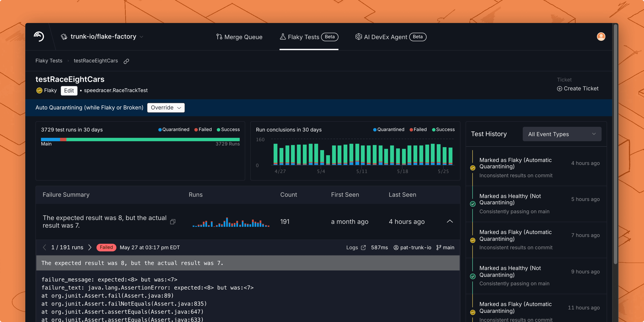This screenshot has width=644, height=322.
Task: Click the Quarantined legend dot in test runs card
Action: pos(160,129)
